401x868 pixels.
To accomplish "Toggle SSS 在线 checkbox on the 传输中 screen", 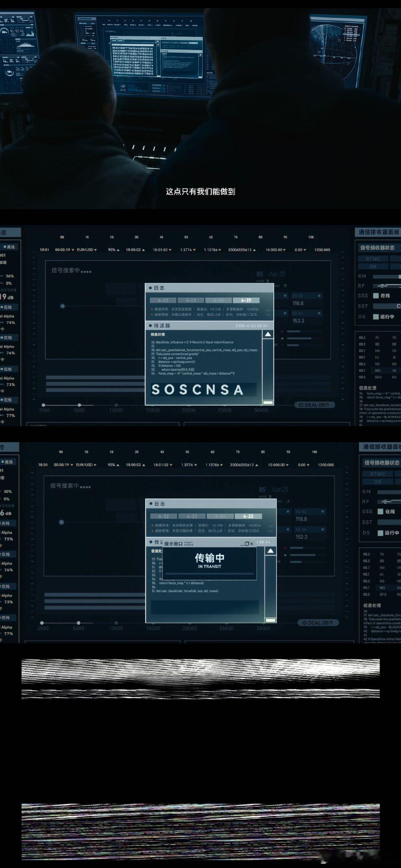I will 380,512.
